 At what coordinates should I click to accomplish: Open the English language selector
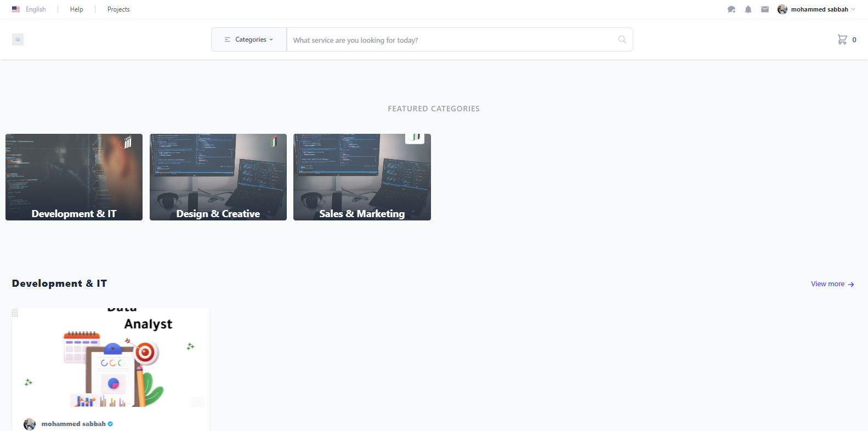point(36,9)
